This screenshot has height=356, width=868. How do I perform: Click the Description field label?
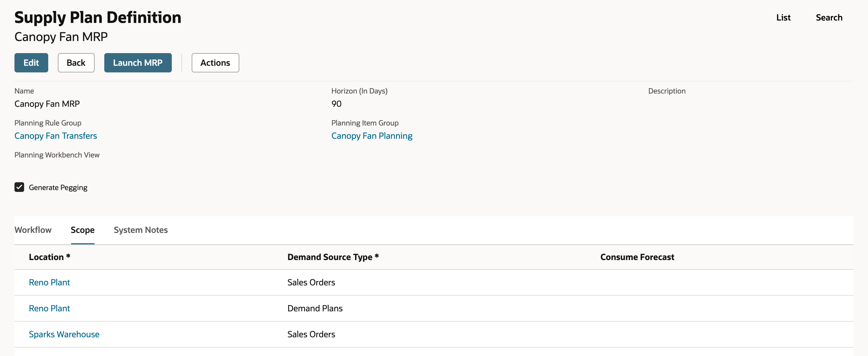click(x=667, y=91)
